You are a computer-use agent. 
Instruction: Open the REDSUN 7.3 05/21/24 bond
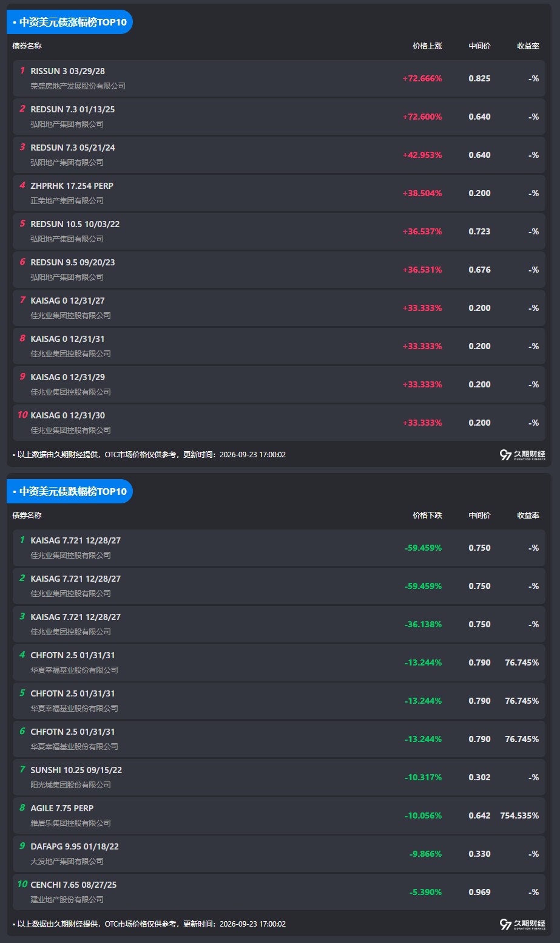[73, 148]
